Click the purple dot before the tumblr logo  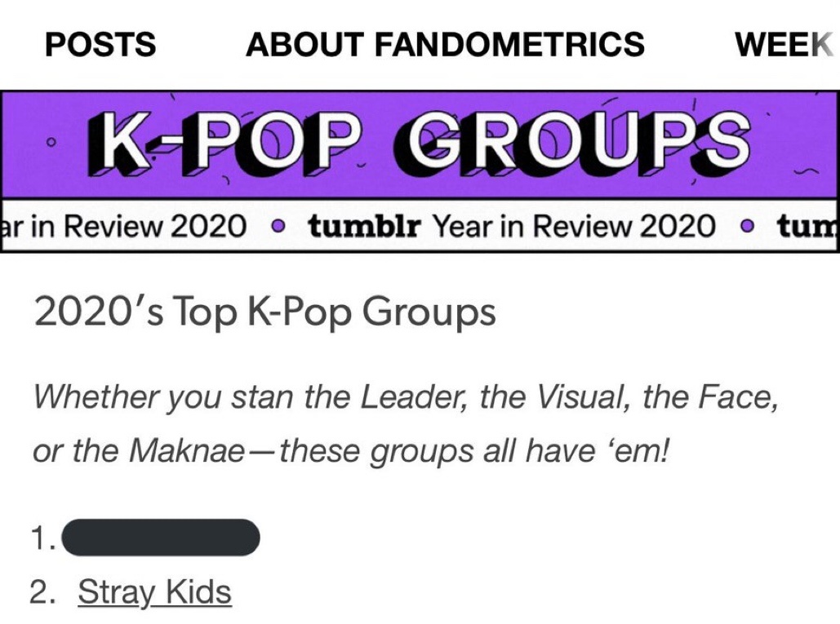(x=277, y=227)
